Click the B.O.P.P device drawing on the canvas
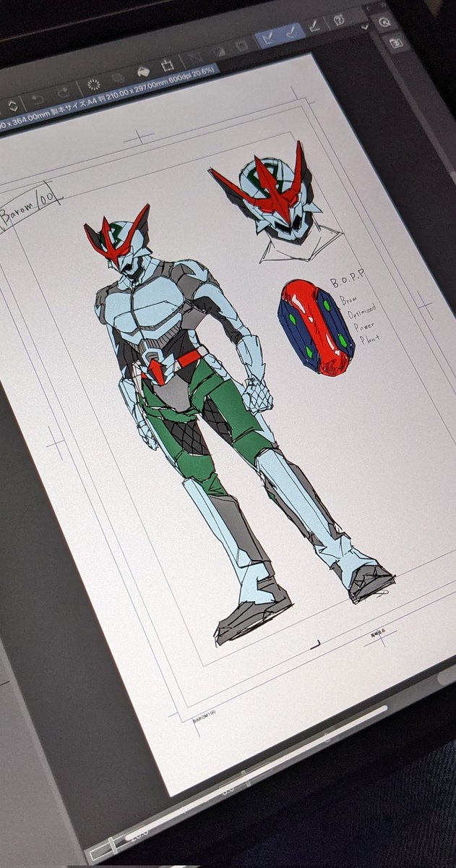 tap(316, 329)
